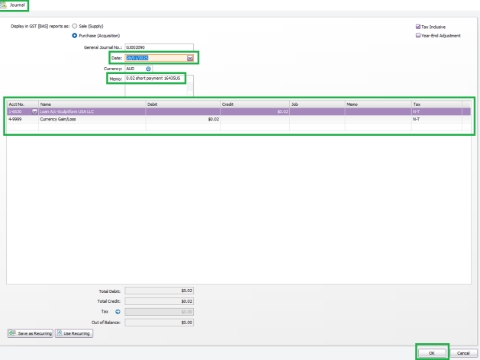Click the Total Debit amount field
The width and height of the screenshot is (480, 360).
tap(159, 291)
